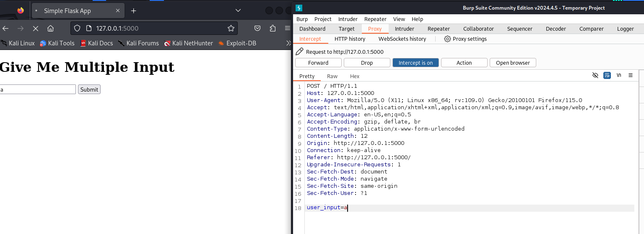Open the Firefox application hamburger menu
The image size is (644, 234).
click(288, 28)
